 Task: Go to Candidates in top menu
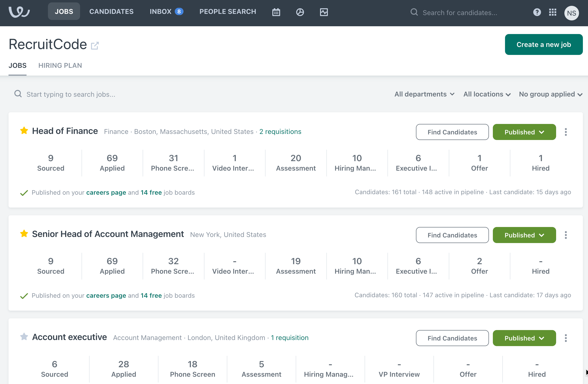111,12
